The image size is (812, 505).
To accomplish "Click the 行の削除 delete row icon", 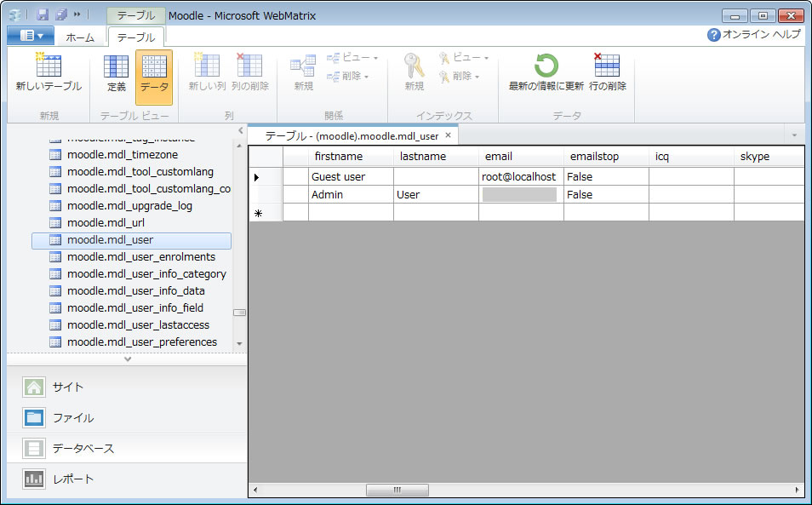I will coord(607,66).
